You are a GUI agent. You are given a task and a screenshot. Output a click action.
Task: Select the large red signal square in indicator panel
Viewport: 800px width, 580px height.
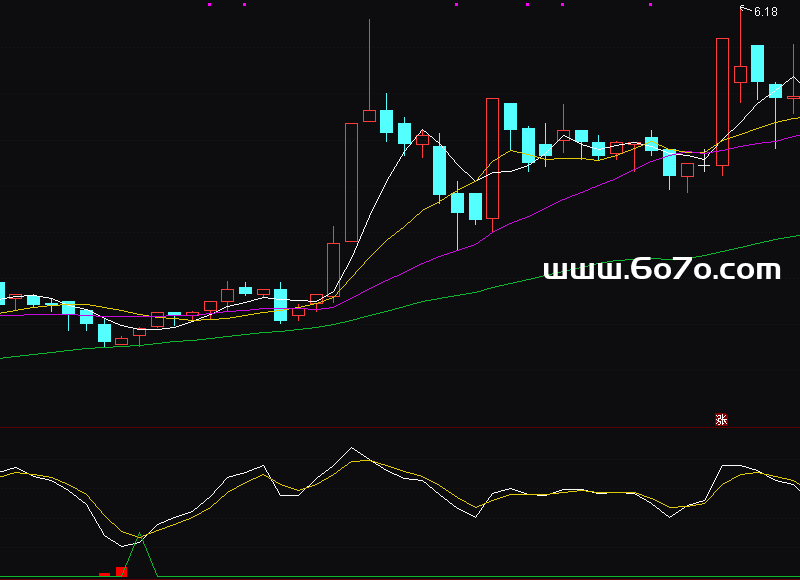pos(122,572)
